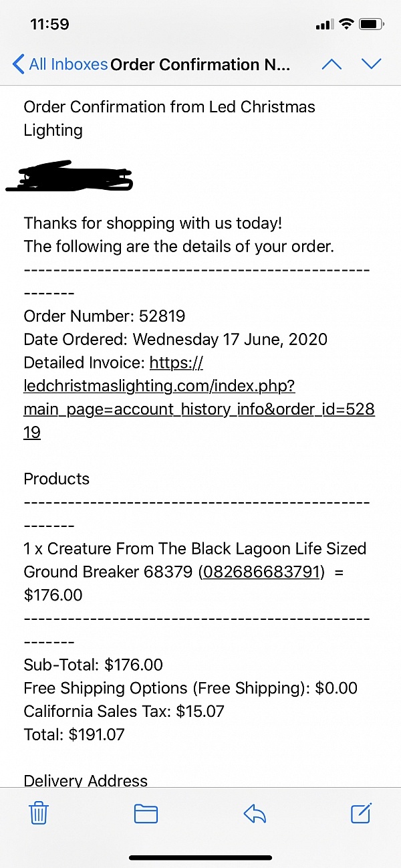Screen dimensions: 401x868
Task: Tap the home indicator bar
Action: pyautogui.click(x=200, y=857)
